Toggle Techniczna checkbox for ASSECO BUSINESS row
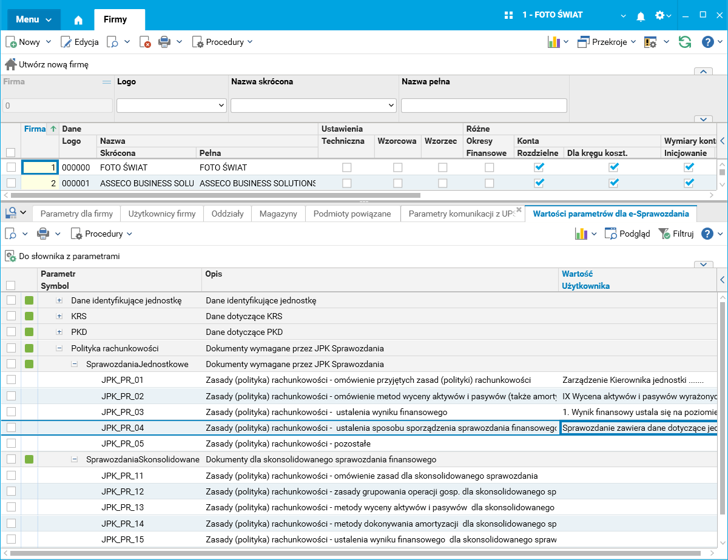 pos(346,183)
